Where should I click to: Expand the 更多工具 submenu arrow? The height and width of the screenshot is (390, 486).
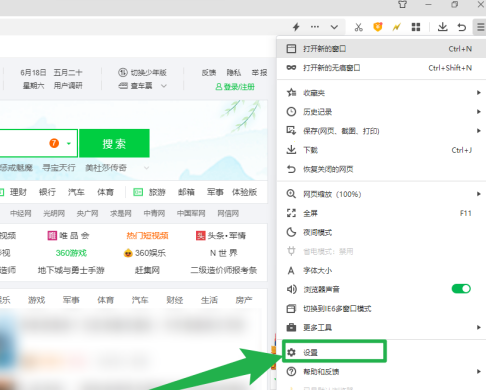479,328
